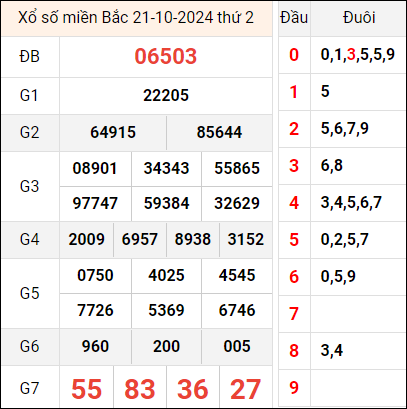The width and height of the screenshot is (407, 409).
Task: Click the title Xổ số miền Bắc 21-10-2024
Action: coord(114,18)
